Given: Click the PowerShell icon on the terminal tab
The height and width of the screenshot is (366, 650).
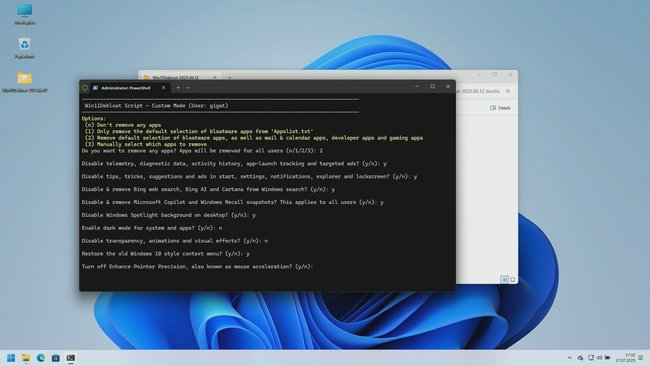Looking at the screenshot, I should click(x=95, y=88).
